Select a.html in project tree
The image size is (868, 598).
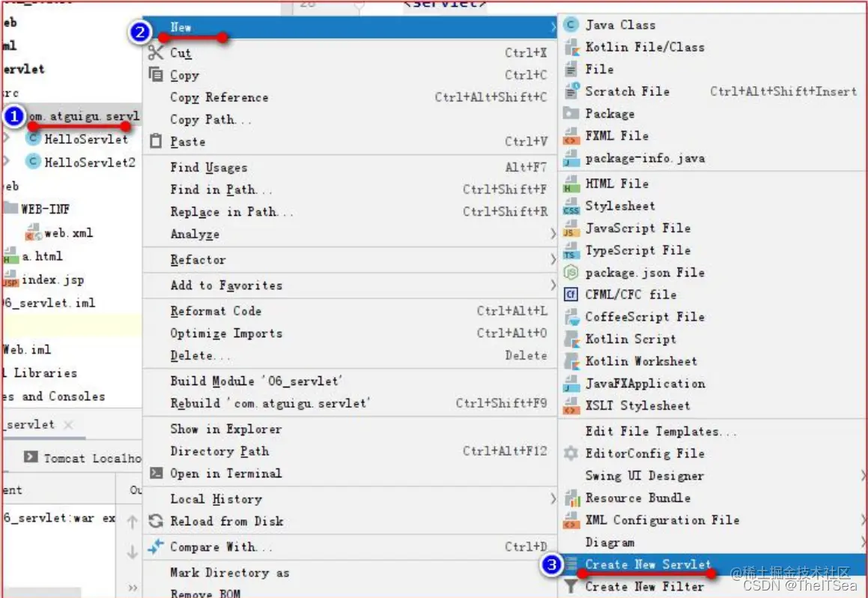42,256
